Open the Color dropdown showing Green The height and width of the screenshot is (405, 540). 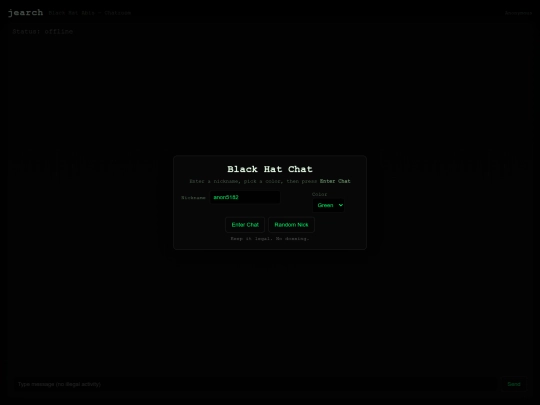(329, 206)
